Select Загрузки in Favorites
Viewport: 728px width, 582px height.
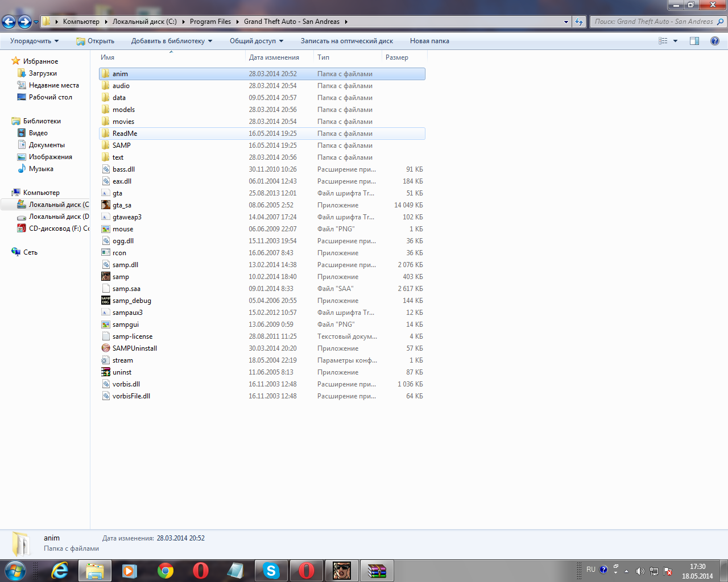[43, 73]
